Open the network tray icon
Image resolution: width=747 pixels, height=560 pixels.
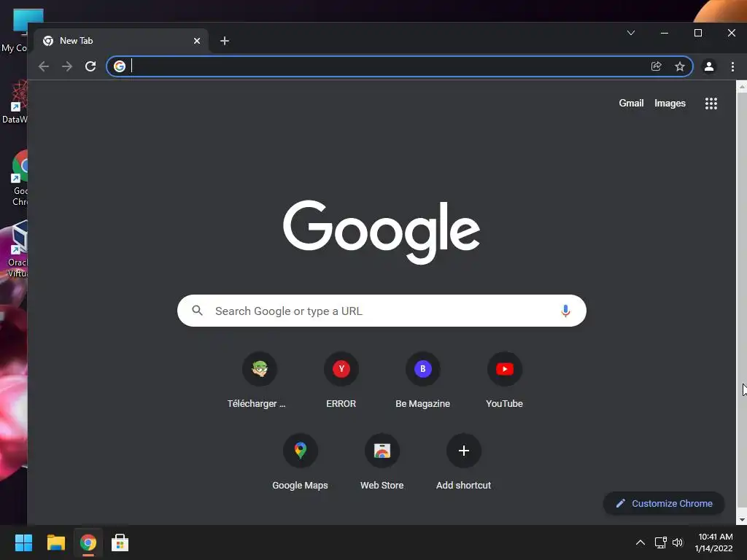660,542
